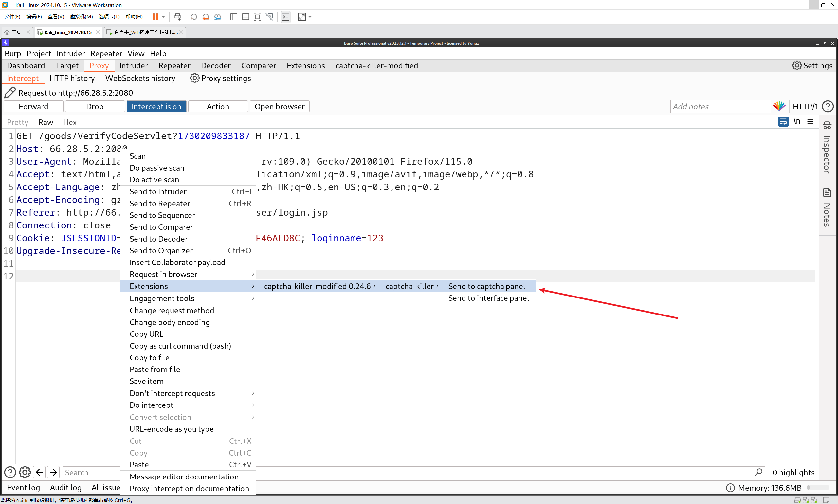Open the Action button menu
Viewport: 838px width, 504px height.
[x=218, y=106]
